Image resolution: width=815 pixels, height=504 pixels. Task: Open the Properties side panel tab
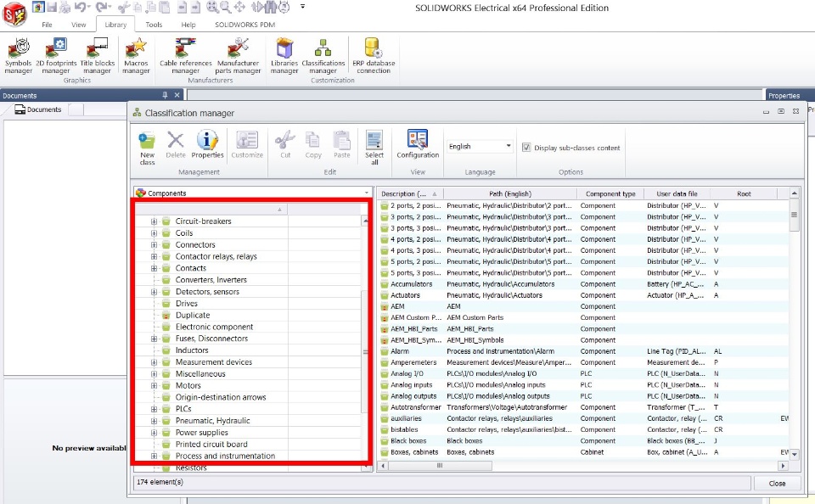point(784,96)
